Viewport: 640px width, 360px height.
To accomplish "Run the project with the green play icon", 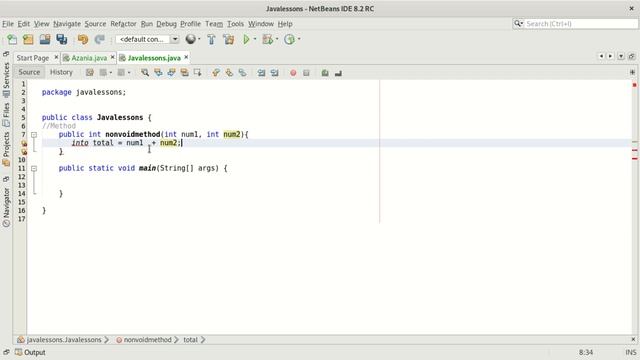I will pos(246,39).
